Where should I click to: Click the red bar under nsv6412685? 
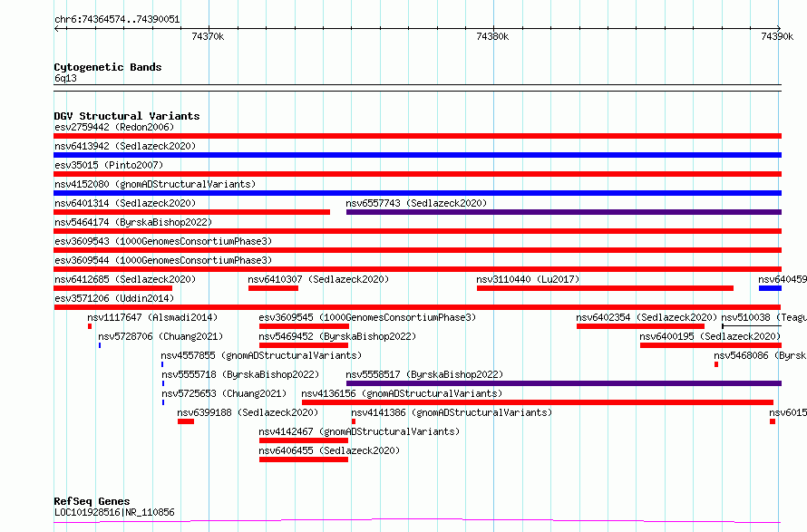point(113,288)
